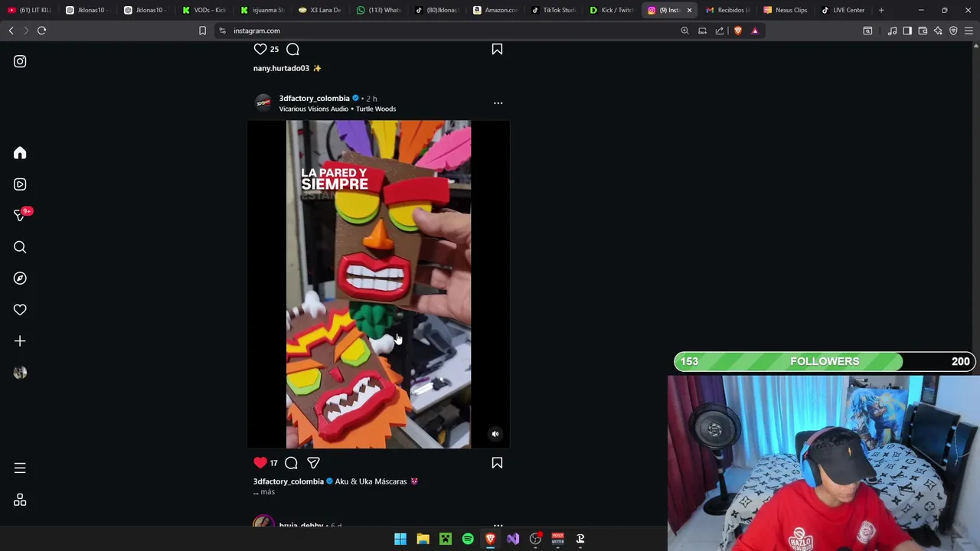The height and width of the screenshot is (551, 980).
Task: Switch to the Amazon.com tab
Action: [x=495, y=10]
